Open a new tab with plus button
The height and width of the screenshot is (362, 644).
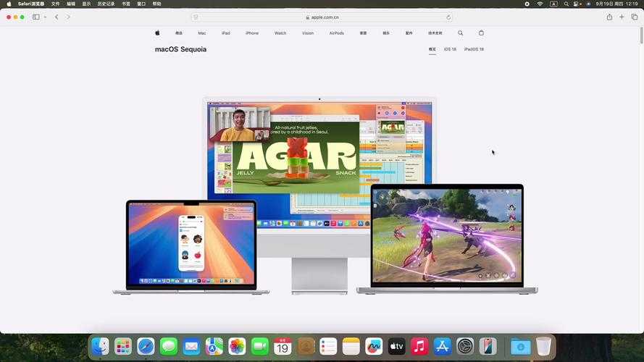tap(622, 17)
